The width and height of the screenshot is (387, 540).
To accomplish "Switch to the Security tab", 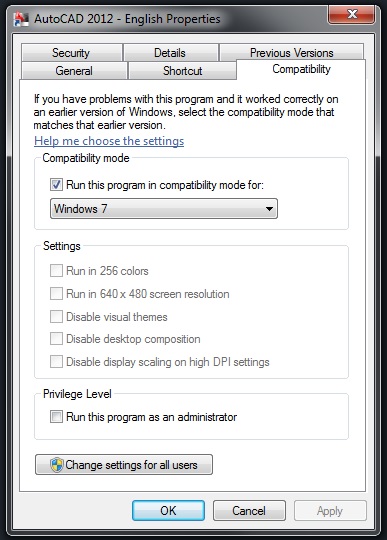I will (x=72, y=53).
